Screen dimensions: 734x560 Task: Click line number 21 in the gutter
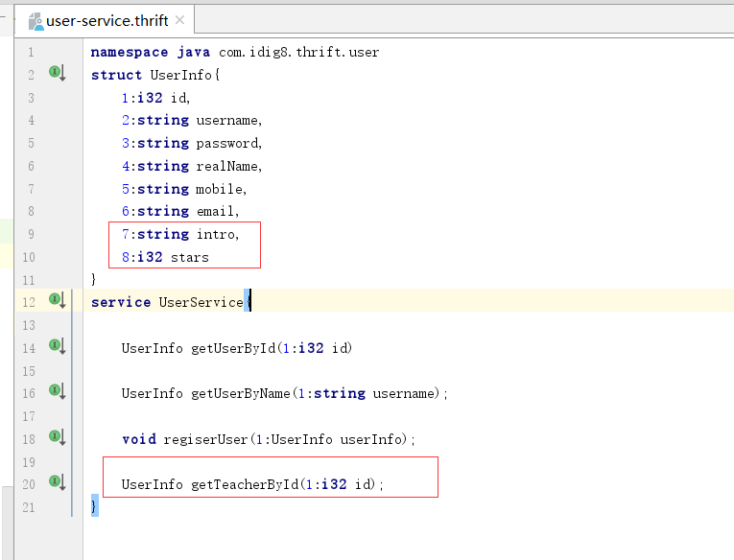click(x=29, y=507)
